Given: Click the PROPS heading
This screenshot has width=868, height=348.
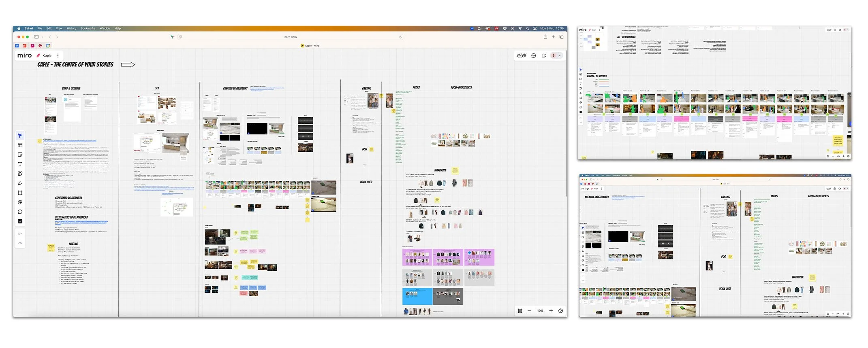Looking at the screenshot, I should pyautogui.click(x=416, y=87).
